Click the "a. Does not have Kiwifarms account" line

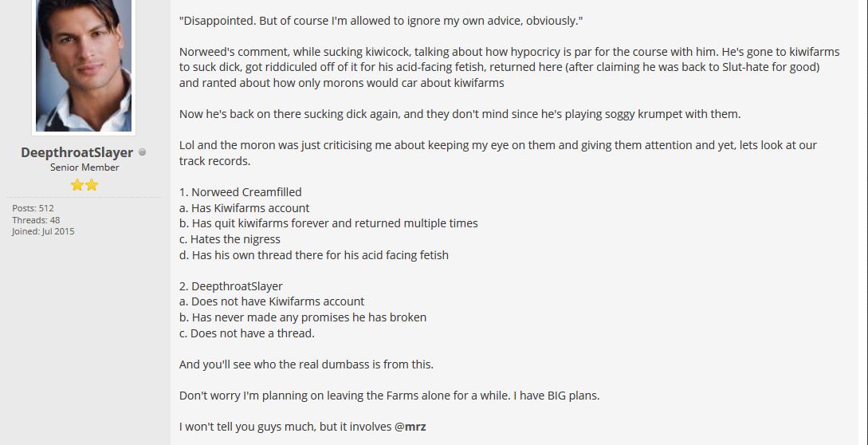point(272,301)
